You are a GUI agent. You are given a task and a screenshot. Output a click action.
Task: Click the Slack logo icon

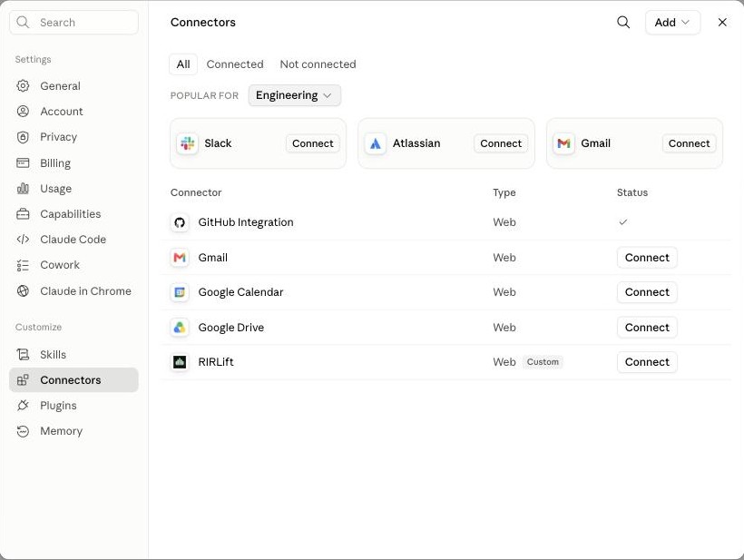coord(188,143)
